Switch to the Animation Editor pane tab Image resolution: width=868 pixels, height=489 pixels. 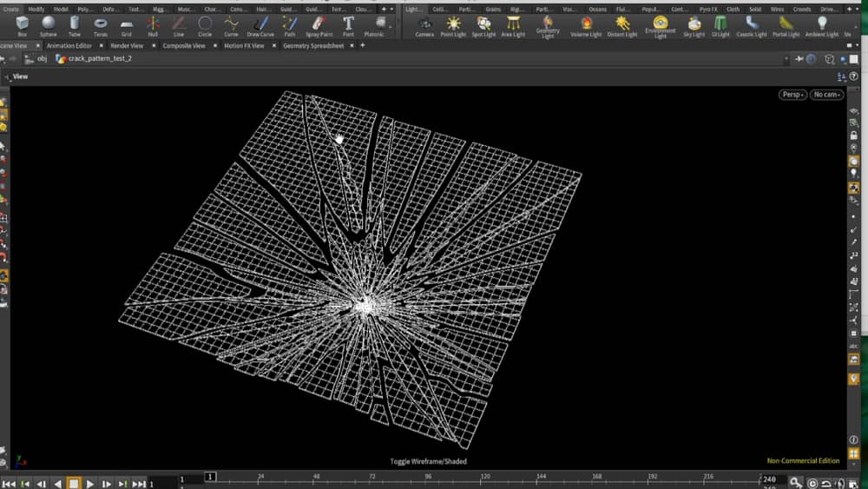(69, 45)
